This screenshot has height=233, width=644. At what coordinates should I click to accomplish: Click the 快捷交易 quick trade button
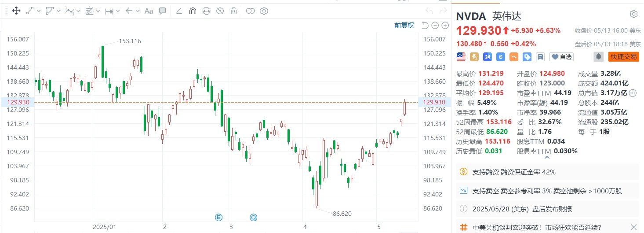[x=623, y=56]
